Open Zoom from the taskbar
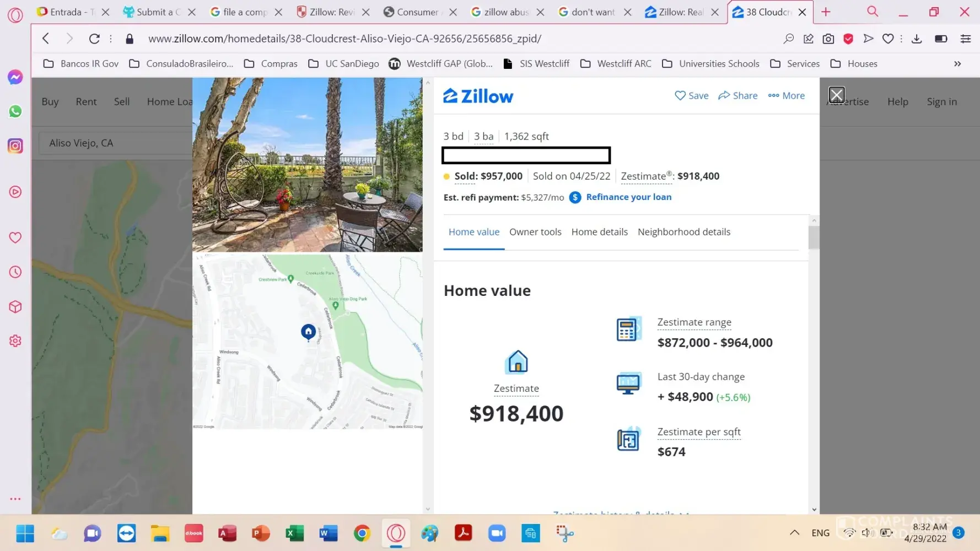This screenshot has height=551, width=980. point(497,533)
